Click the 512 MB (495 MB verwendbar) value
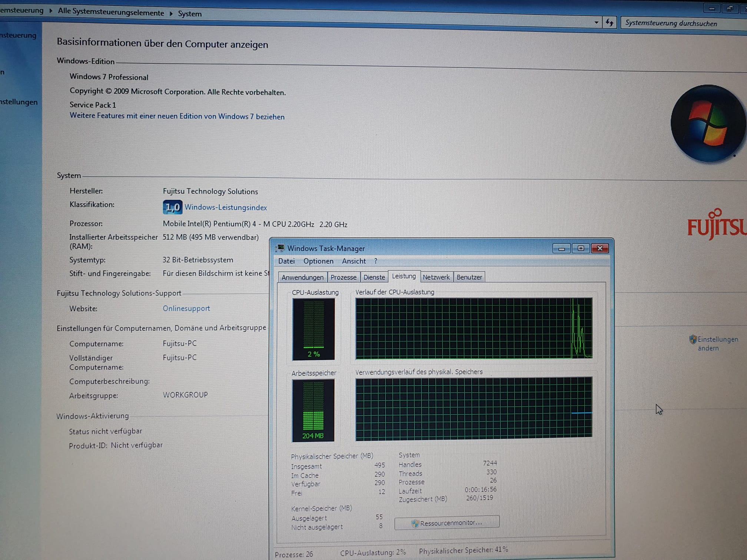The height and width of the screenshot is (560, 747). coord(210,237)
